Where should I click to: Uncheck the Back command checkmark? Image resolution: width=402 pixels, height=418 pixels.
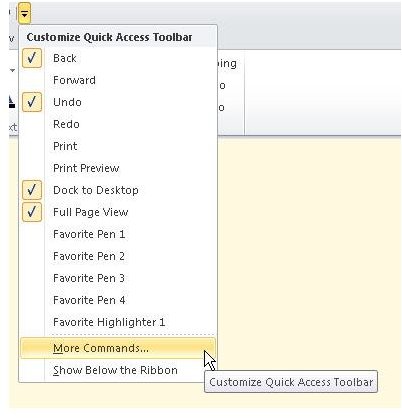point(32,58)
